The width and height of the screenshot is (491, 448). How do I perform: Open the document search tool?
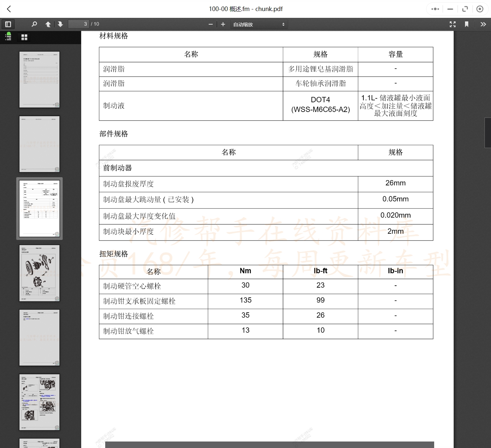click(x=34, y=24)
